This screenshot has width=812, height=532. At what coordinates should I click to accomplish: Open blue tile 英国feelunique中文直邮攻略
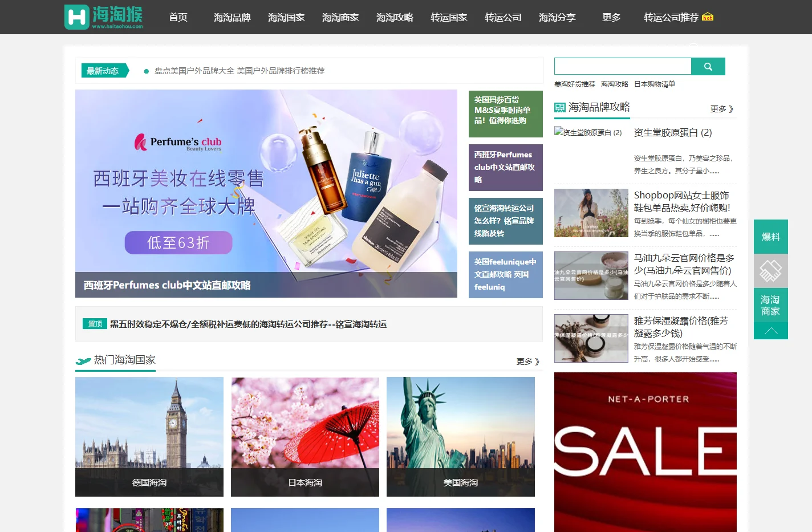click(506, 275)
